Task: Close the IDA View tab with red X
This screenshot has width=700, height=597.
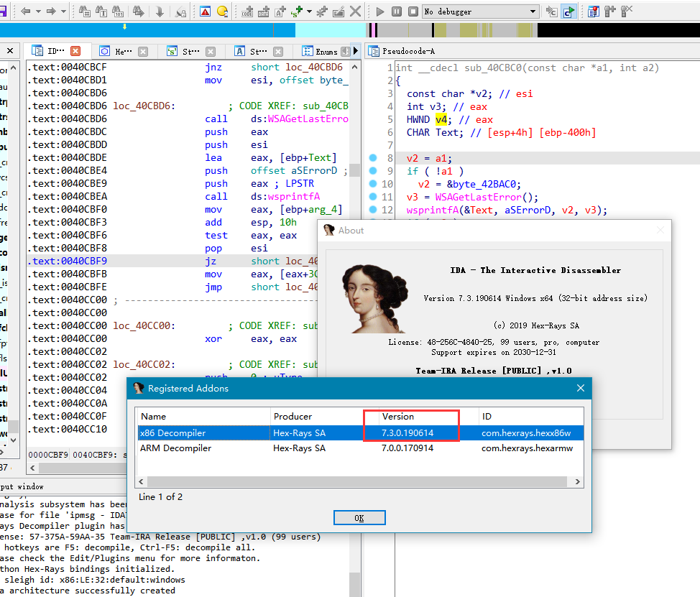Action: tap(75, 51)
